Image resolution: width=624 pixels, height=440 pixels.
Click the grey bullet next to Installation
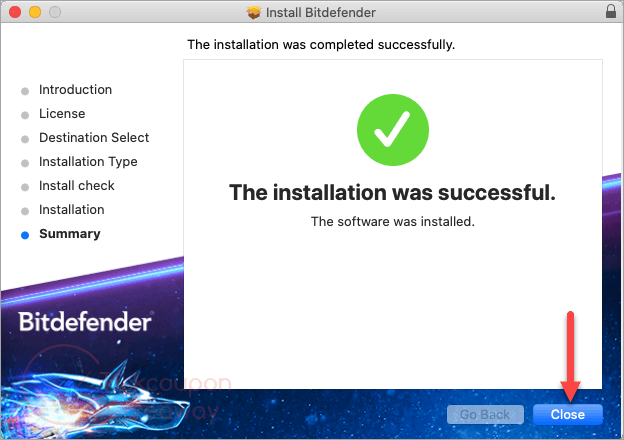[25, 211]
